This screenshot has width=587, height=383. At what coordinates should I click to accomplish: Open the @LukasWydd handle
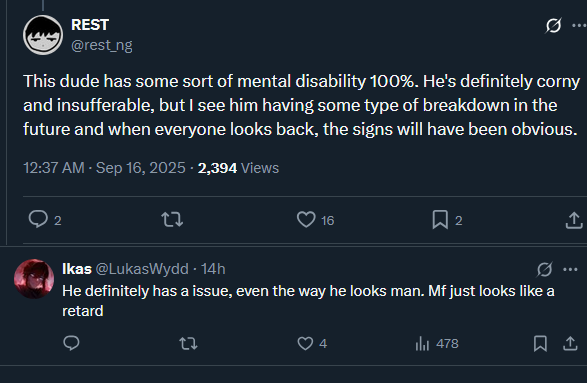coord(142,269)
